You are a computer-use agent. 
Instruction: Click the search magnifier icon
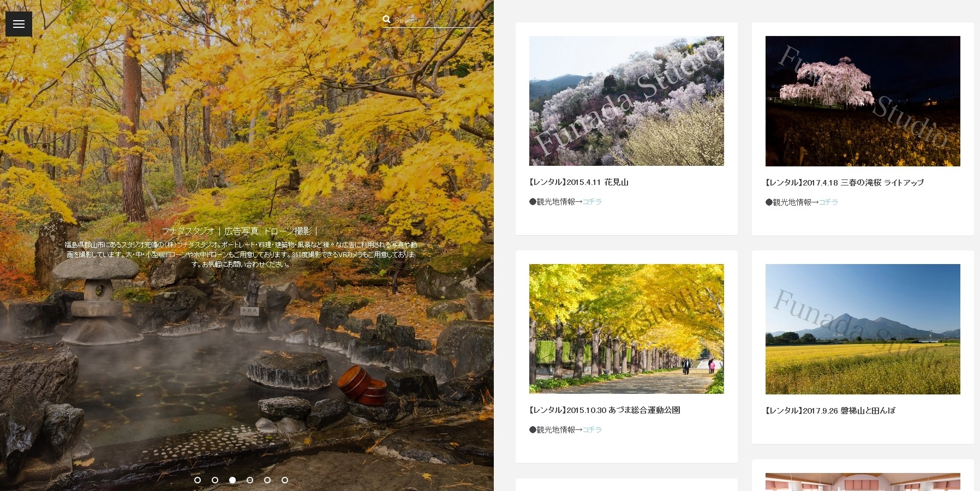[387, 20]
